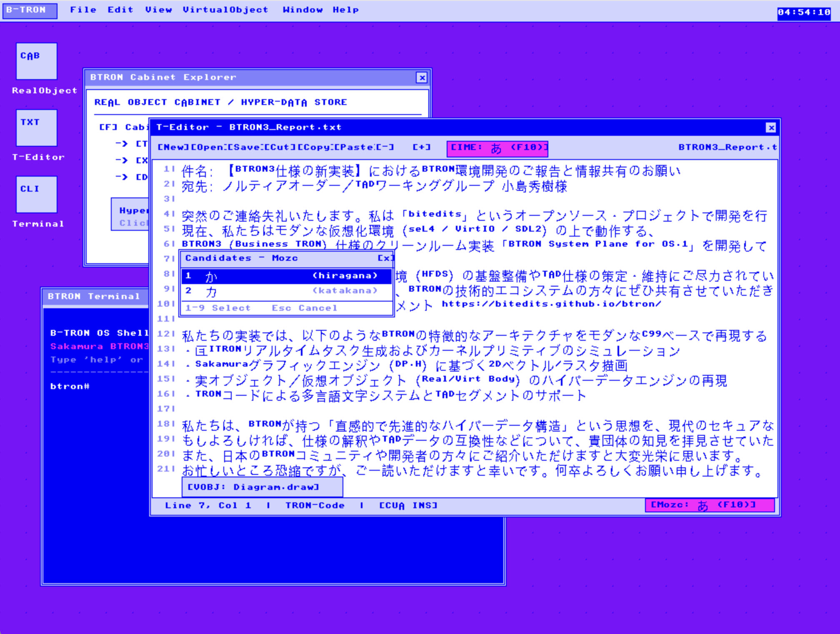
Task: Open the Edit menu
Action: tap(120, 10)
